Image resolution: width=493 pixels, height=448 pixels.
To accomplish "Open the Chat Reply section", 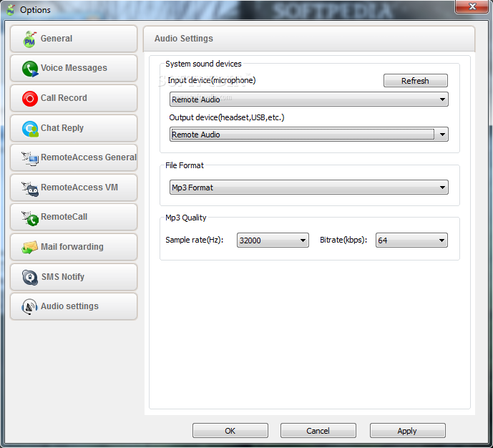I will click(x=74, y=128).
